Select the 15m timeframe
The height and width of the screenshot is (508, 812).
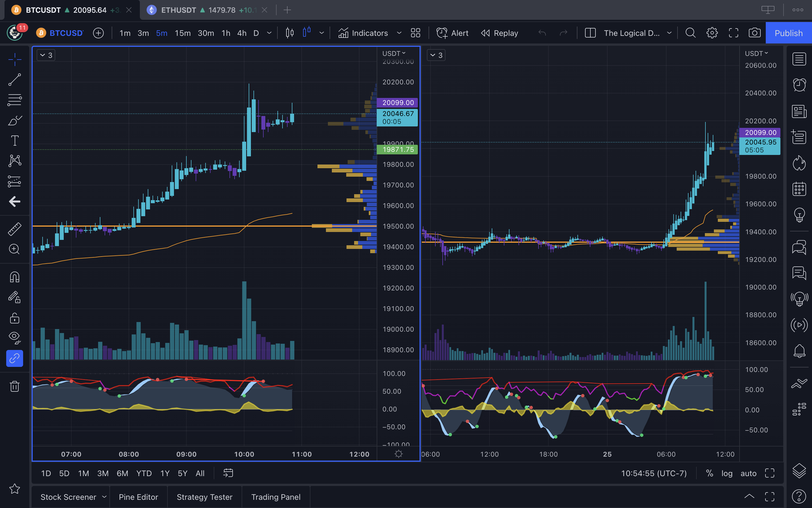(x=182, y=33)
